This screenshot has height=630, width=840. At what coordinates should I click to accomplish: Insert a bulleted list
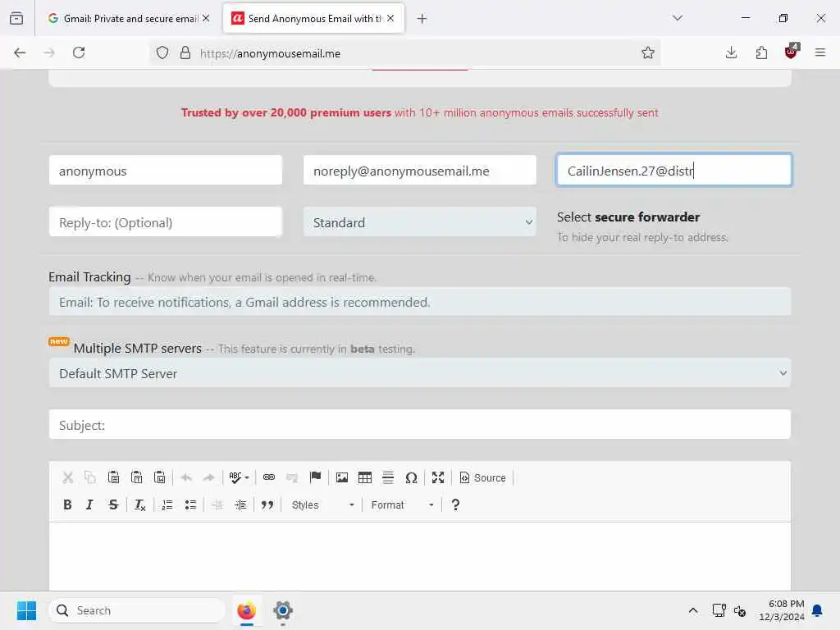pyautogui.click(x=190, y=504)
